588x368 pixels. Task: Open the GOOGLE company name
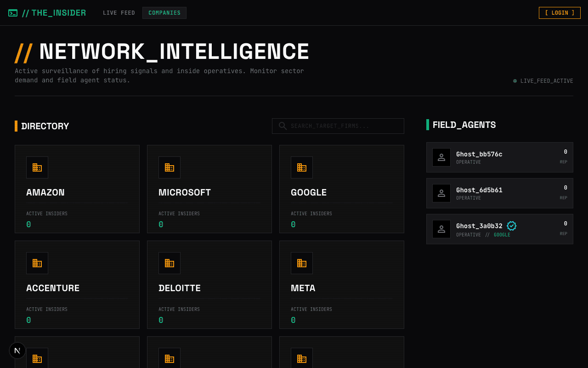click(x=309, y=192)
